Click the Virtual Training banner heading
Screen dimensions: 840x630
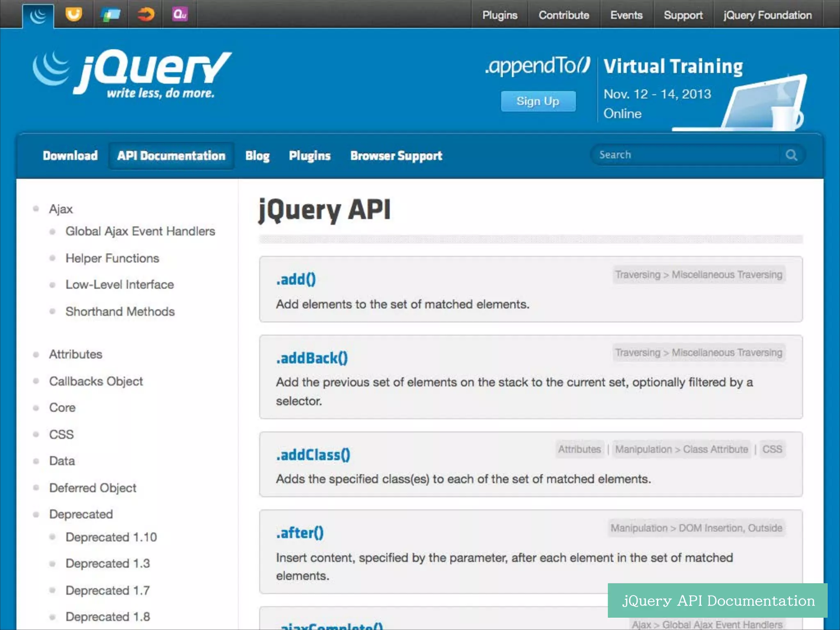click(x=673, y=66)
